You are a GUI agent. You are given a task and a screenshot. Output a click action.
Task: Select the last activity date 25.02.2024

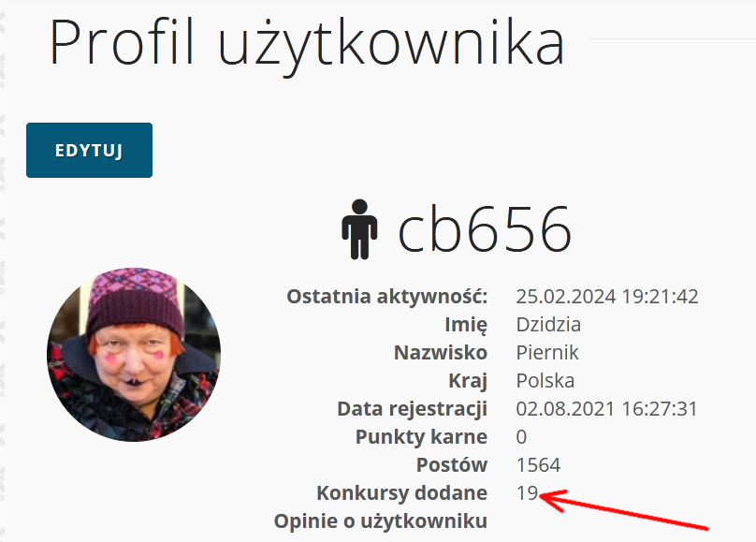(x=566, y=296)
